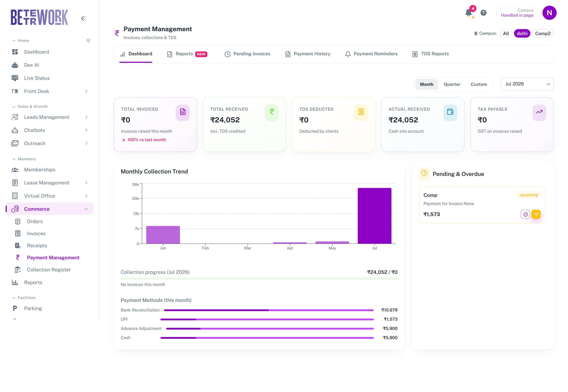Expand Virtual Office submenu

click(x=86, y=196)
